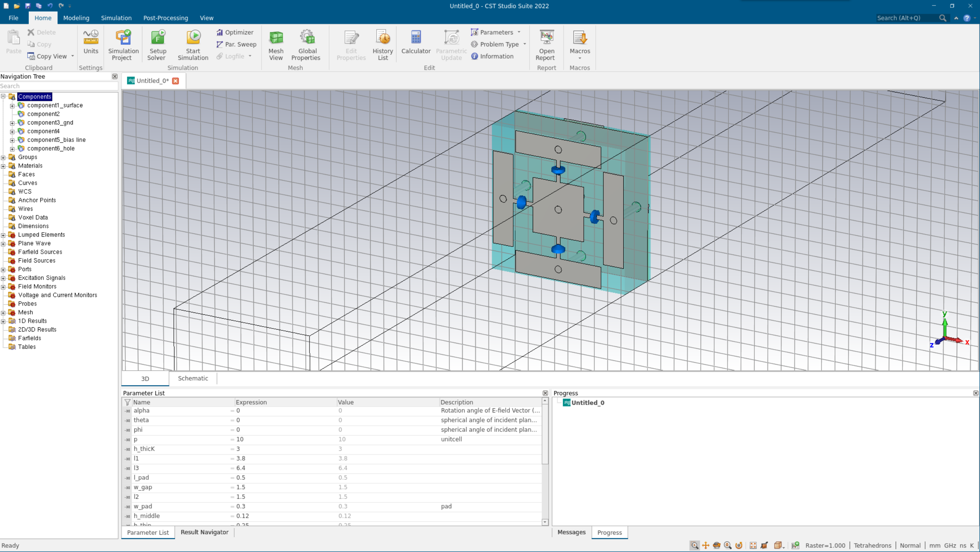
Task: Start Simulation from the ribbon
Action: (x=193, y=45)
